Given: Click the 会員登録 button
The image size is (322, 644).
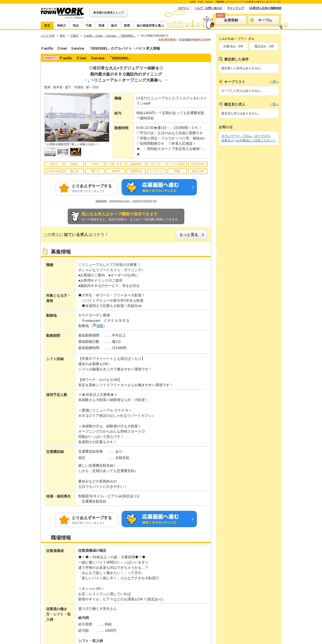Looking at the screenshot, I should (x=231, y=20).
